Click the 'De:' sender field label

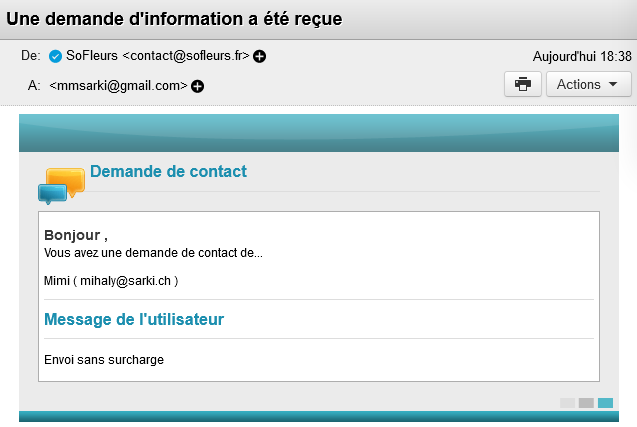(30, 56)
